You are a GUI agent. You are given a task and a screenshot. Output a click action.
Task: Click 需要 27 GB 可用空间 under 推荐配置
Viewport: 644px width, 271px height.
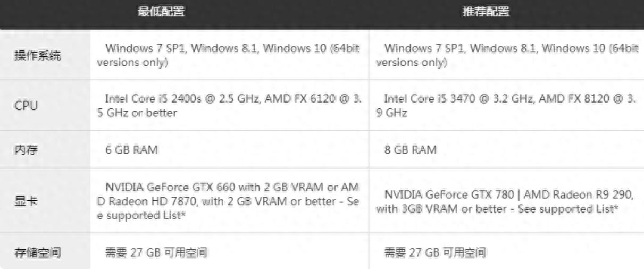pyautogui.click(x=435, y=251)
